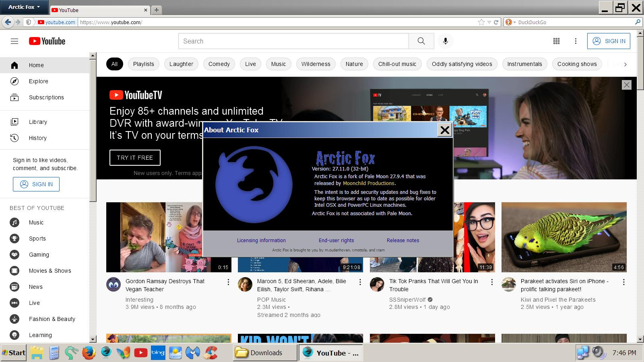Image resolution: width=644 pixels, height=362 pixels.
Task: Open Release notes link
Action: 403,240
